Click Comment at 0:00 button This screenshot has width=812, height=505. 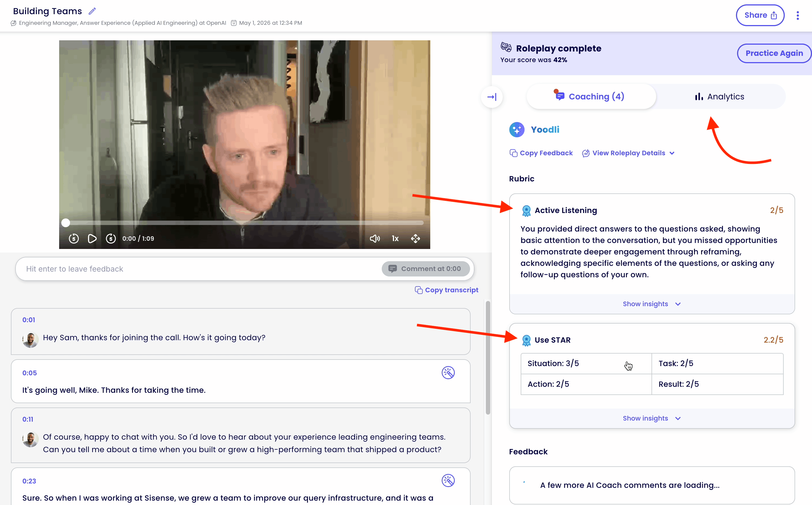pyautogui.click(x=426, y=269)
